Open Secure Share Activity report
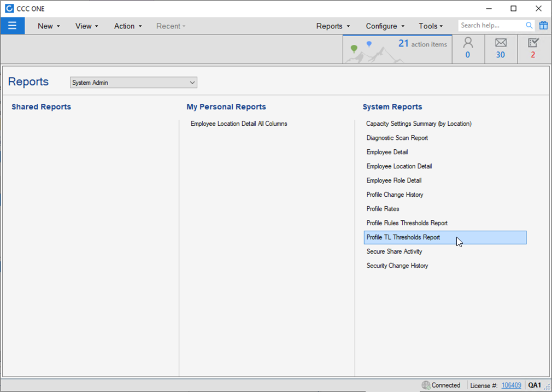 [x=394, y=251]
